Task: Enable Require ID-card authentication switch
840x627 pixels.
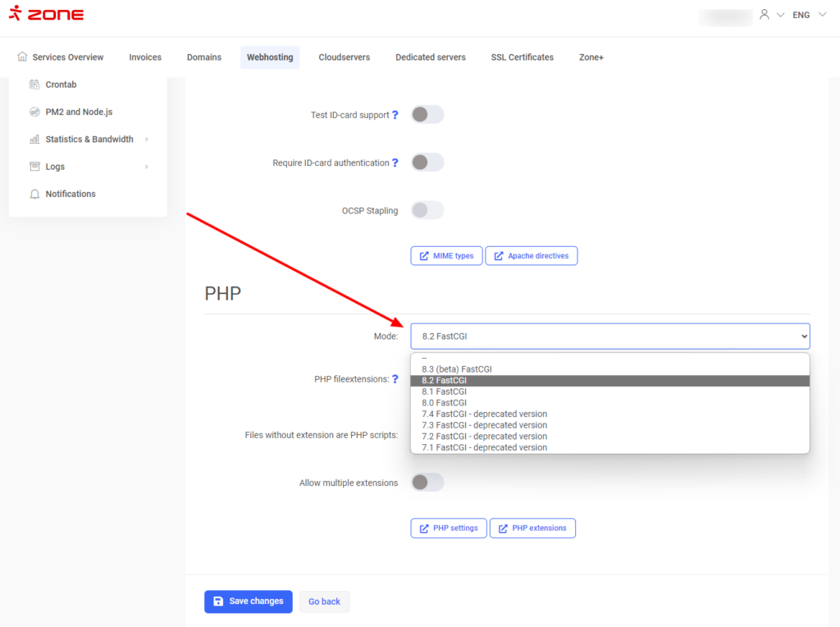Action: coord(427,162)
